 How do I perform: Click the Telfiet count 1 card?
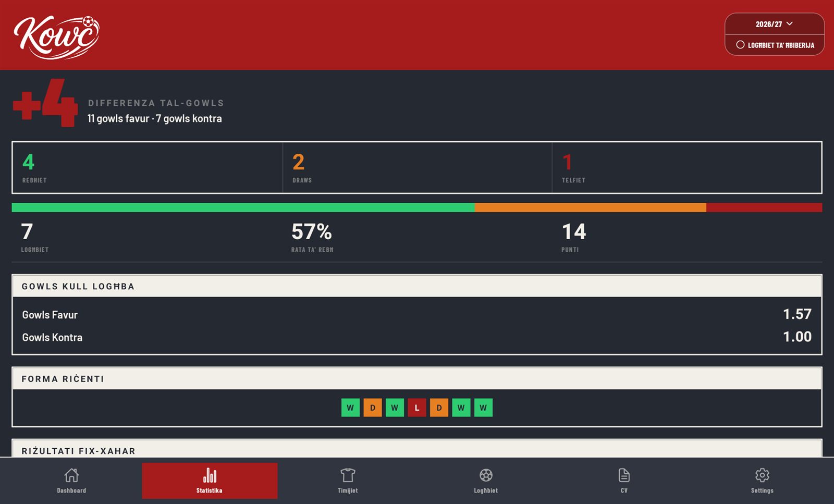click(x=686, y=167)
